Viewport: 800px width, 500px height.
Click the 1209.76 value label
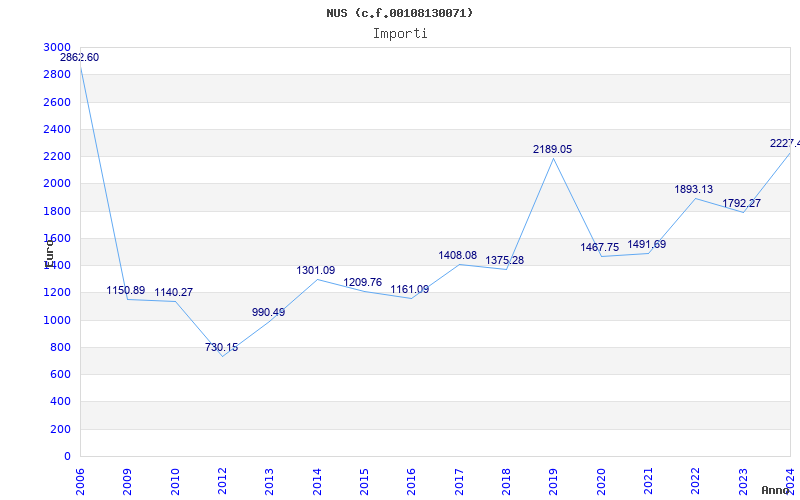click(363, 283)
